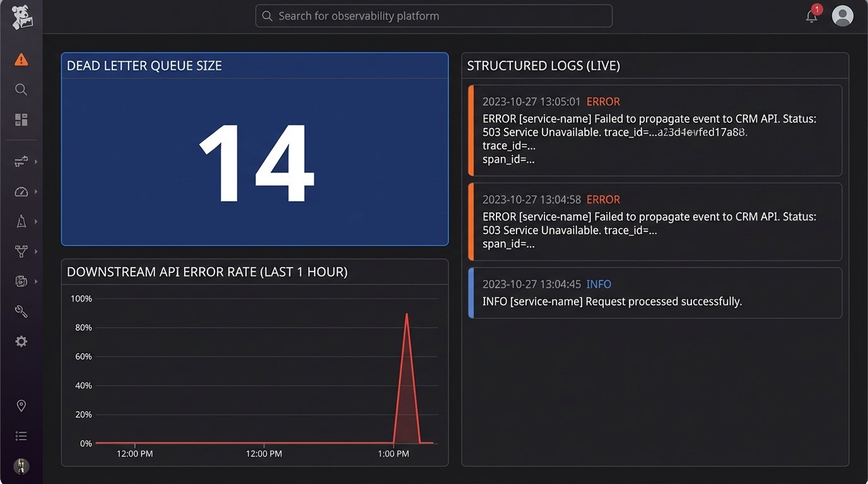Select the search icon in the sidebar
The image size is (868, 484).
click(x=21, y=89)
